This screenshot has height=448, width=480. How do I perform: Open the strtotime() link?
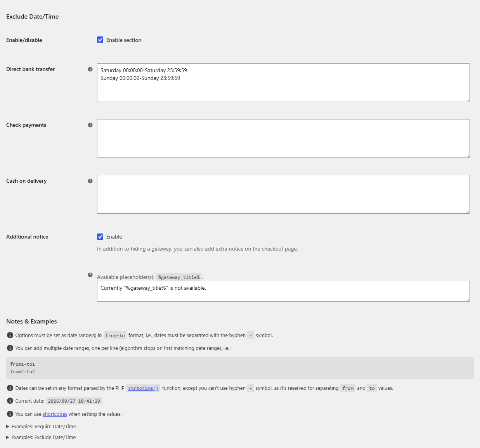(143, 388)
